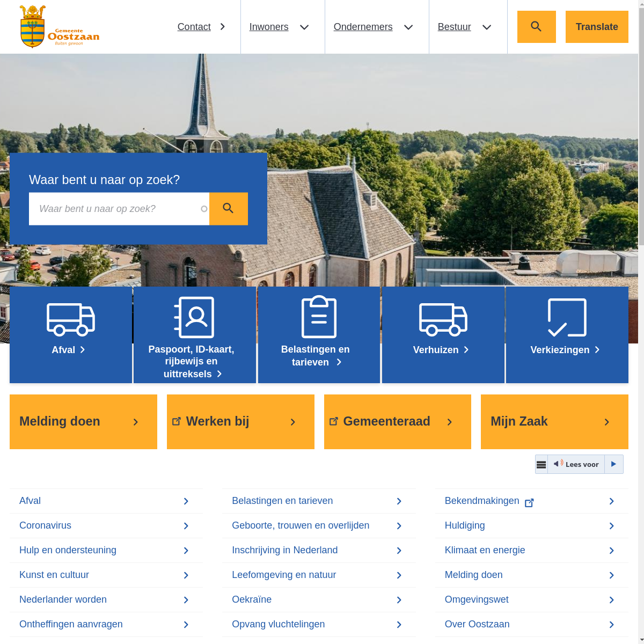
Task: Click the Gemeente Oostzaan logo
Action: (x=60, y=27)
